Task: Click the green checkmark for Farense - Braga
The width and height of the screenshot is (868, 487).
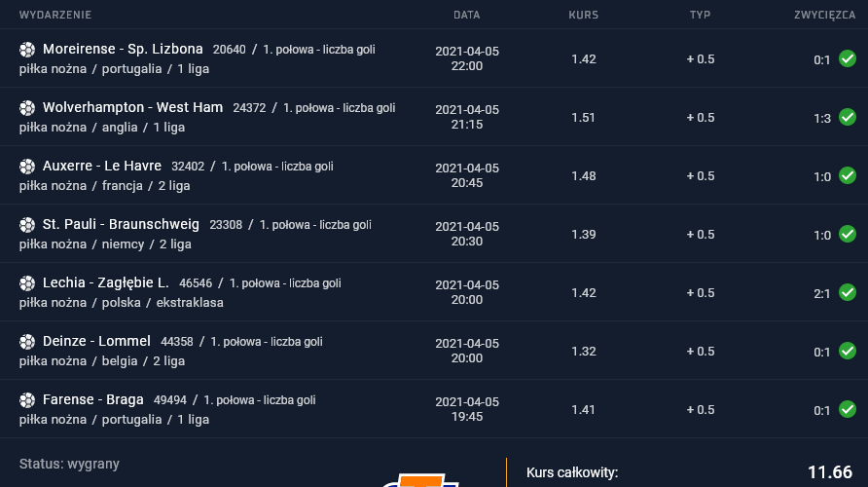Action: (848, 409)
